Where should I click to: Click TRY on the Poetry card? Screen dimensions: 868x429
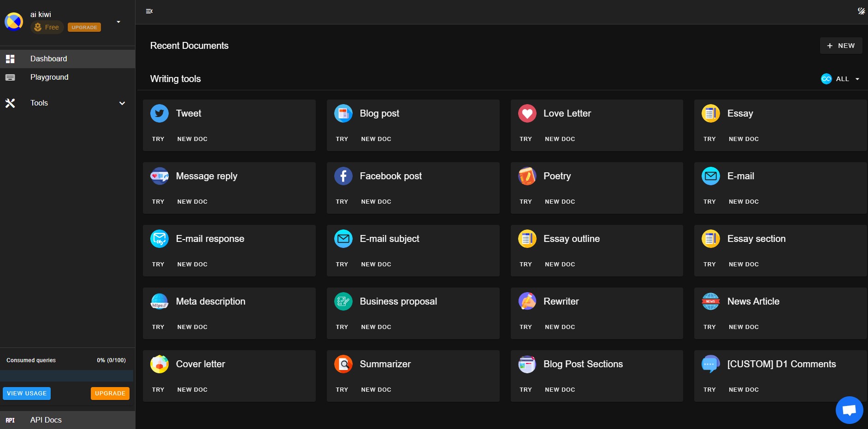tap(526, 201)
